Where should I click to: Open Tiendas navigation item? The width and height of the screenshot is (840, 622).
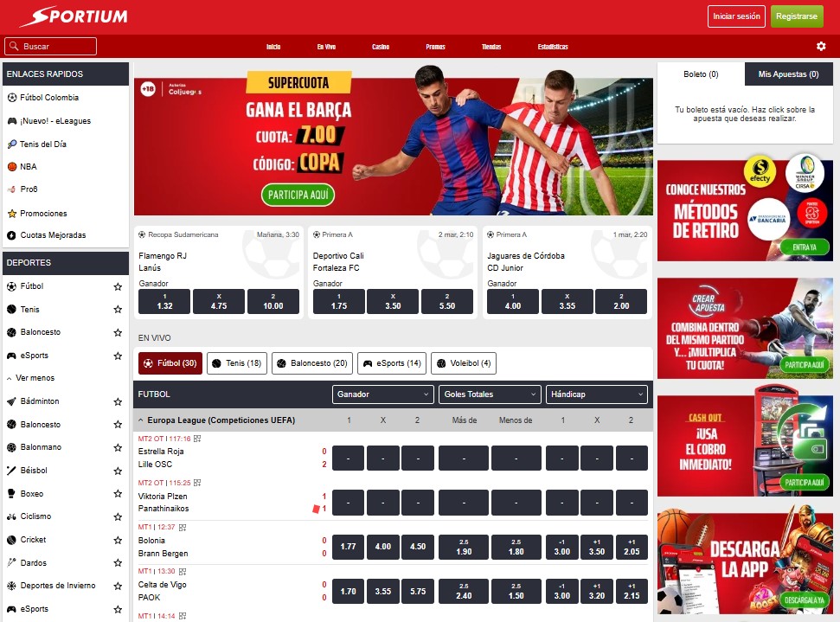click(491, 47)
